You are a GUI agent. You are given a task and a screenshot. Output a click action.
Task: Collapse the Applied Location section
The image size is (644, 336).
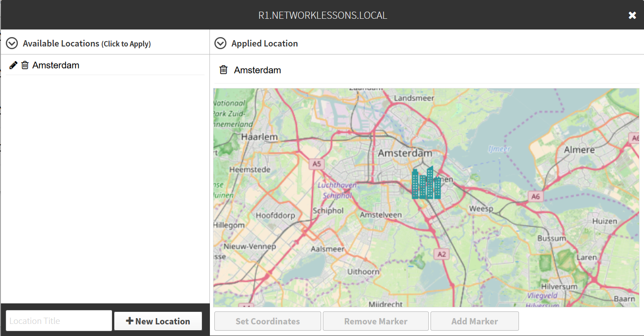220,43
